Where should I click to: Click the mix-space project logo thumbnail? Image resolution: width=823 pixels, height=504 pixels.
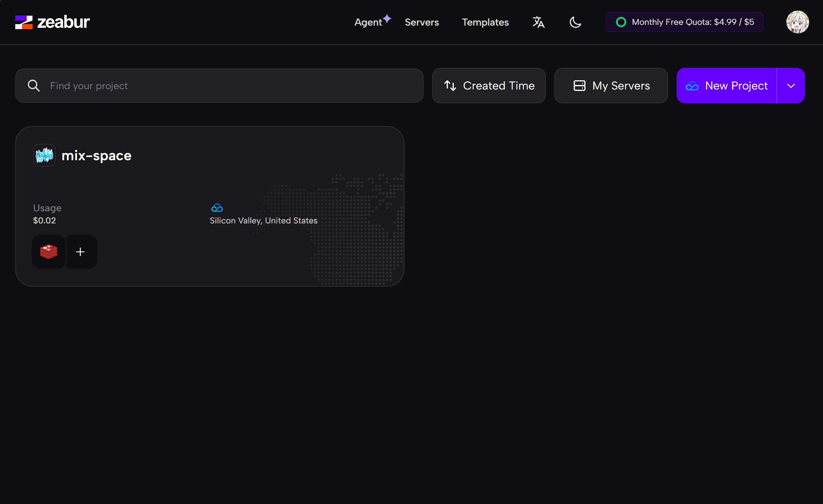44,155
